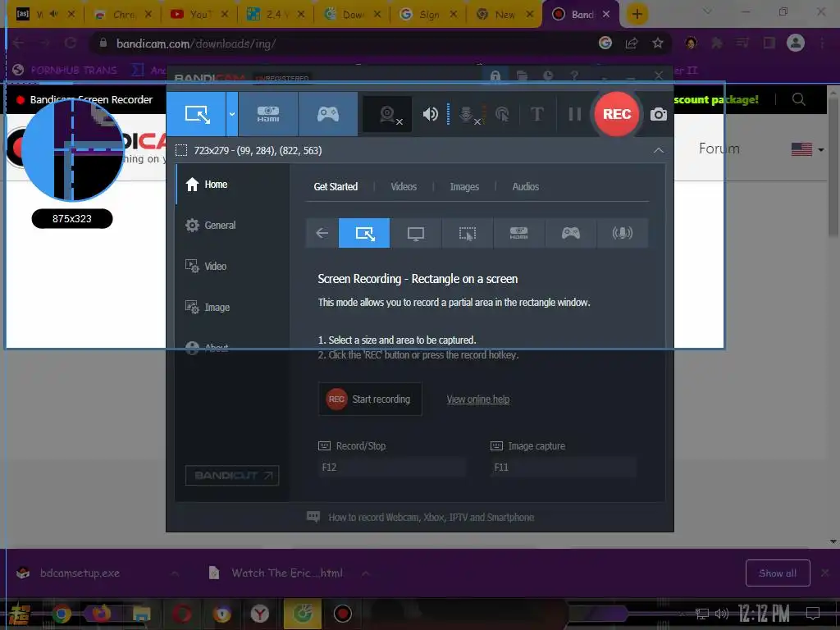
Task: Open the Chrome profile avatar icon
Action: click(796, 43)
